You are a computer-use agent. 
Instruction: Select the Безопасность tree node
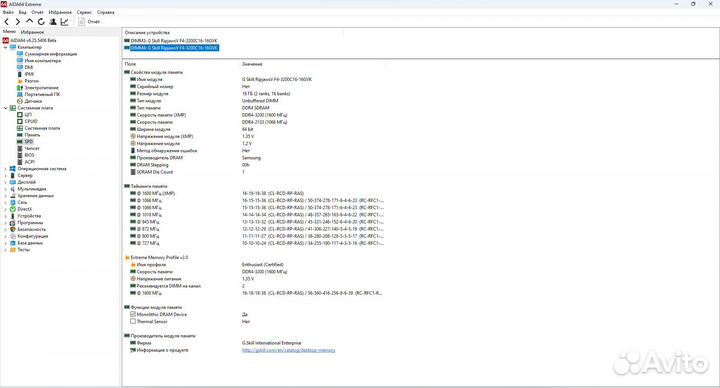pyautogui.click(x=32, y=229)
